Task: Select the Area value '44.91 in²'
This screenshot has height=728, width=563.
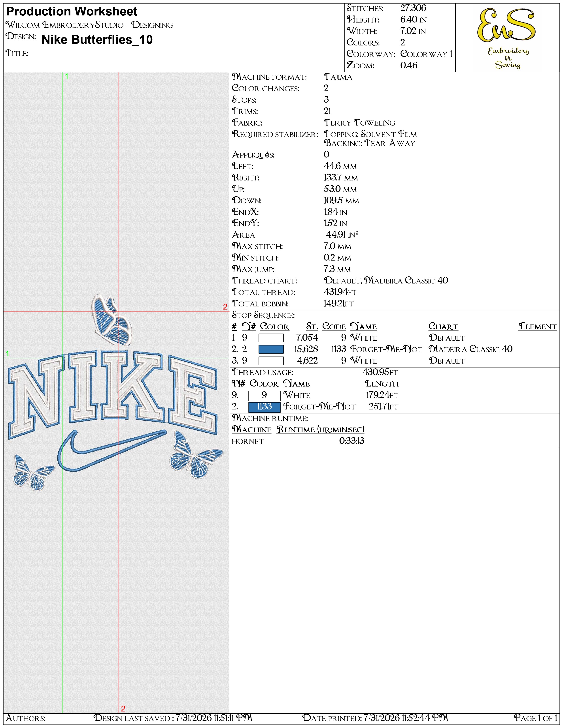Action: [342, 234]
